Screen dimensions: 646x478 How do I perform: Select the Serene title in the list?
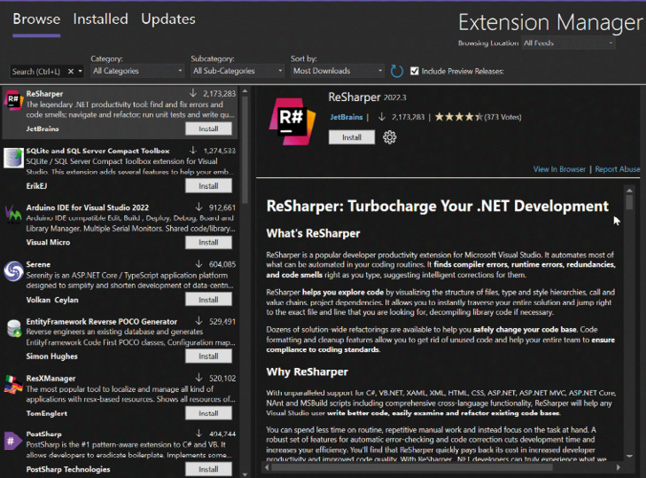[38, 264]
